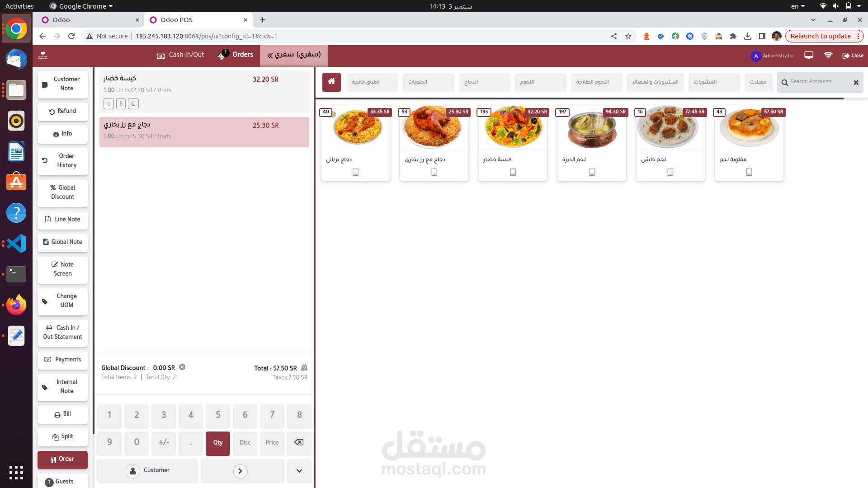Expand the payment arrow button next to Customer

point(241,471)
